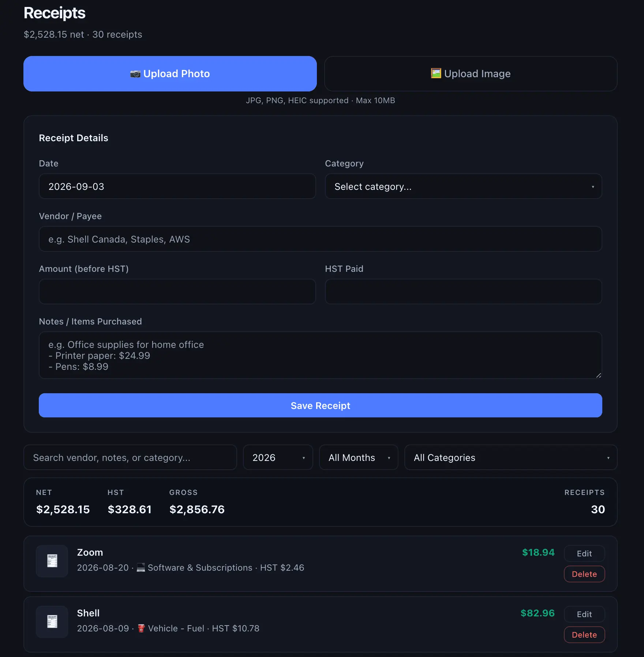The width and height of the screenshot is (644, 657).
Task: Click into the Vendor / Payee field
Action: (320, 239)
